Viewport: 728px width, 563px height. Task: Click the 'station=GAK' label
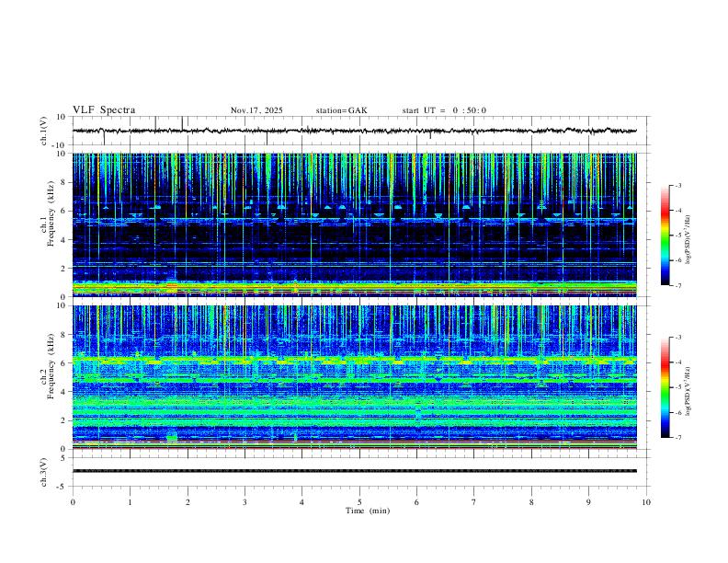[342, 110]
